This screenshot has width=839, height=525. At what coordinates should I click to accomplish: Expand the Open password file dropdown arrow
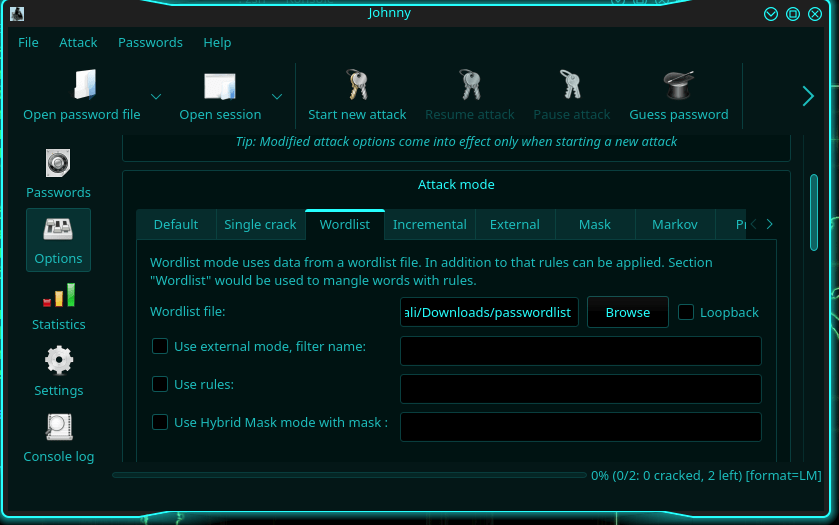[156, 96]
